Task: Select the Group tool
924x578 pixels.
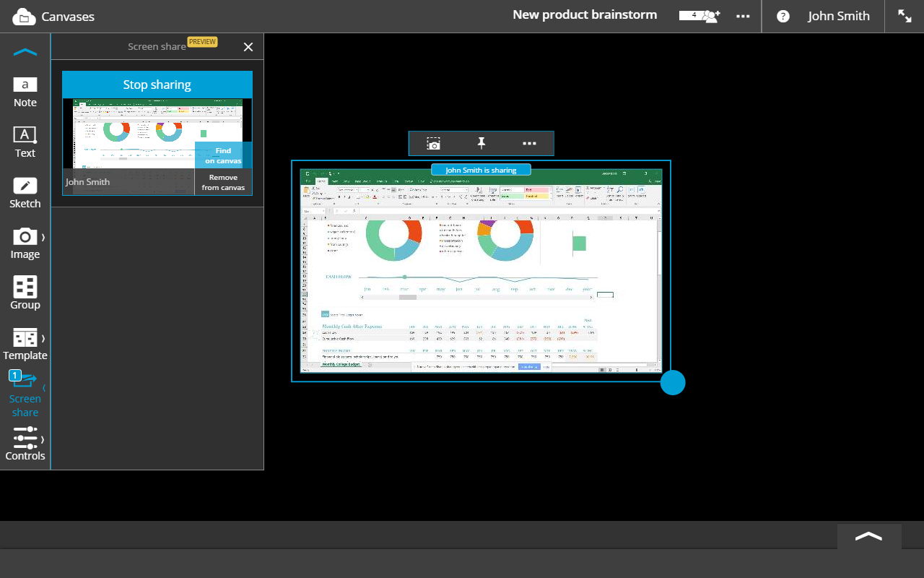Action: (25, 293)
